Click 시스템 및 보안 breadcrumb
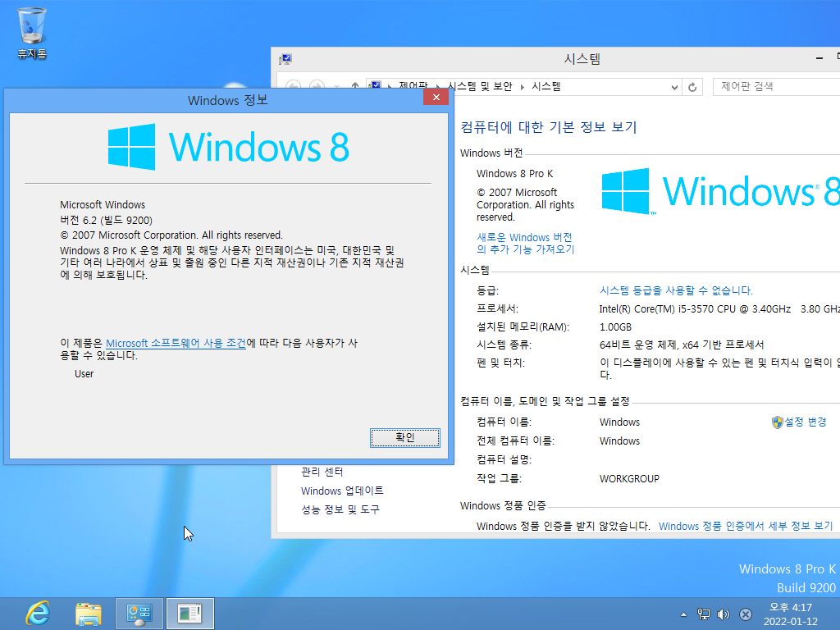Image resolution: width=840 pixels, height=630 pixels. [x=480, y=86]
